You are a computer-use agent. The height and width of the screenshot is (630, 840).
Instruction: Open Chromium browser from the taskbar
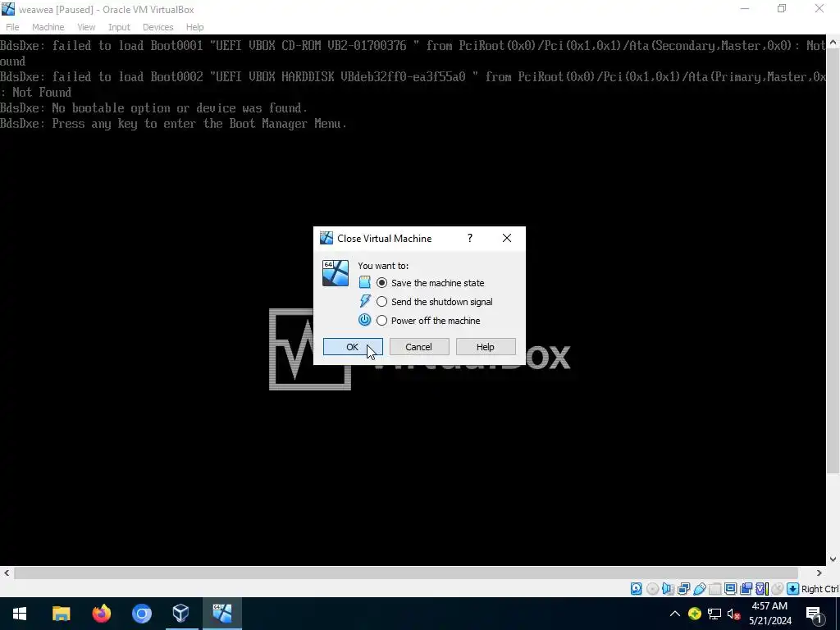(x=141, y=614)
